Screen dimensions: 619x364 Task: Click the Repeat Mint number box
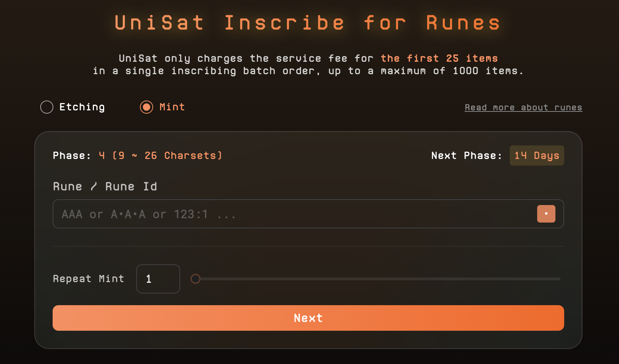158,279
